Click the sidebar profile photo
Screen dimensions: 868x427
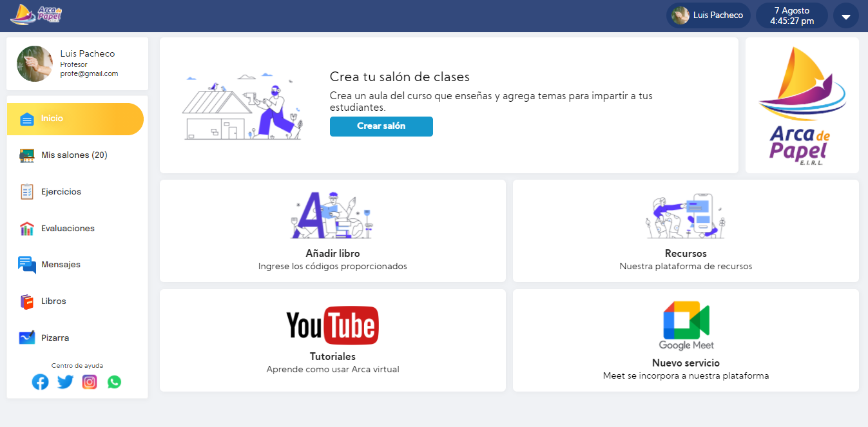coord(35,64)
